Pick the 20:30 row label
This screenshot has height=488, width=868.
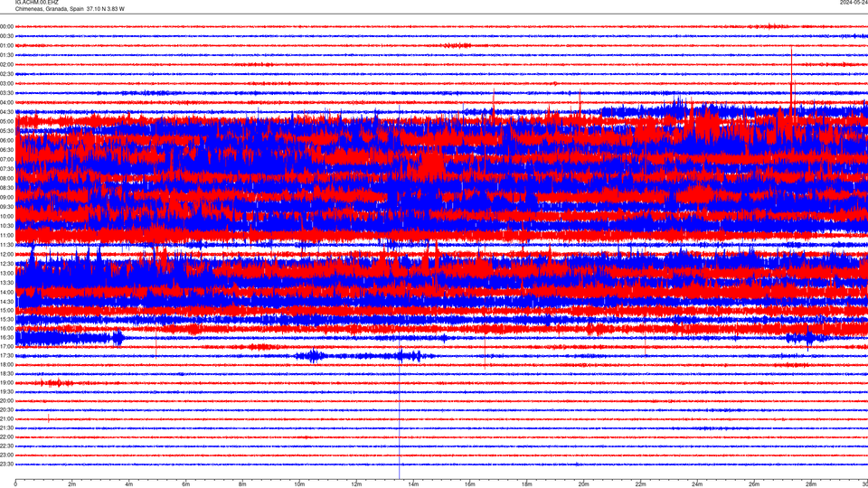point(6,409)
